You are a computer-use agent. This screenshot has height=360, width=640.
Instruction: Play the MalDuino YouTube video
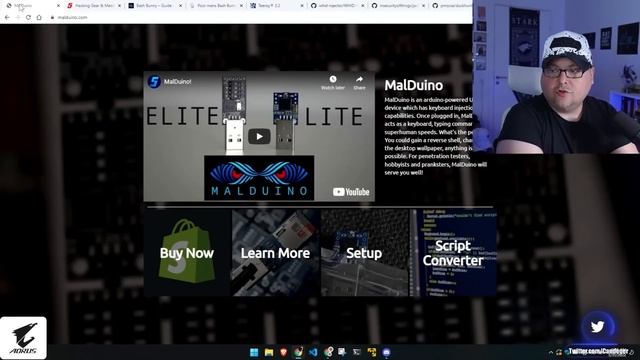point(259,136)
